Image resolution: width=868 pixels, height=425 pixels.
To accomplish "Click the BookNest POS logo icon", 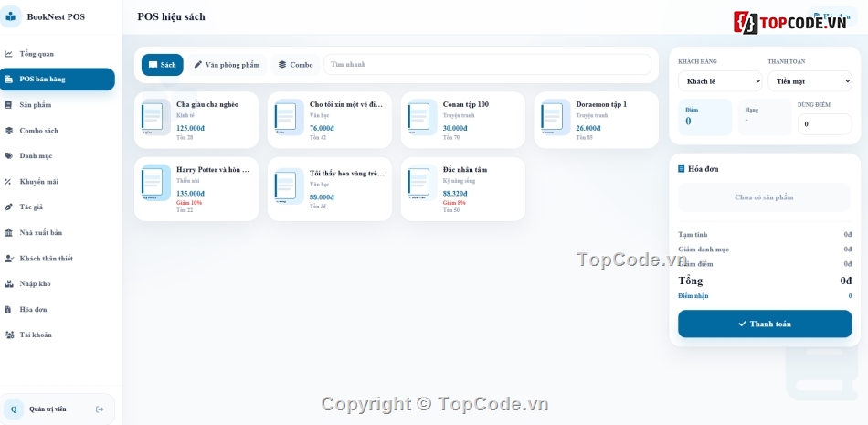I will point(11,16).
